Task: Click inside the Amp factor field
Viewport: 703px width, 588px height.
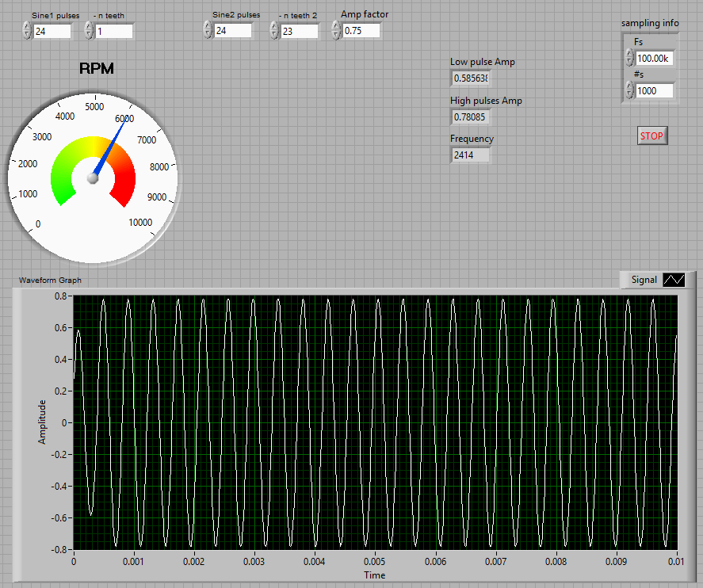Action: (361, 30)
